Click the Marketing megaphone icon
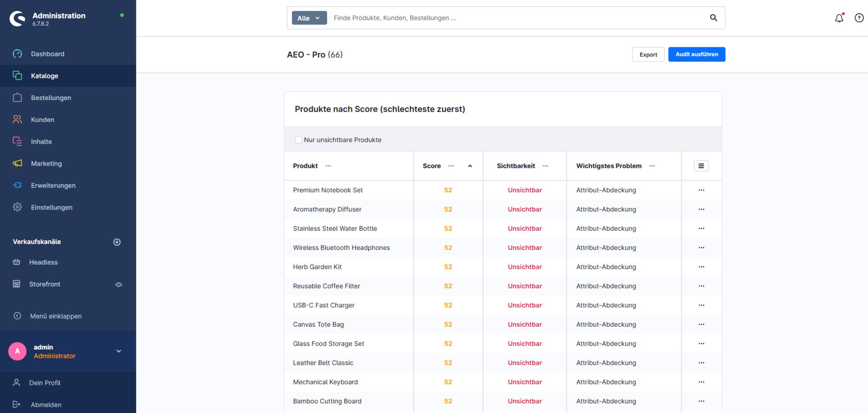868x413 pixels. click(x=17, y=164)
